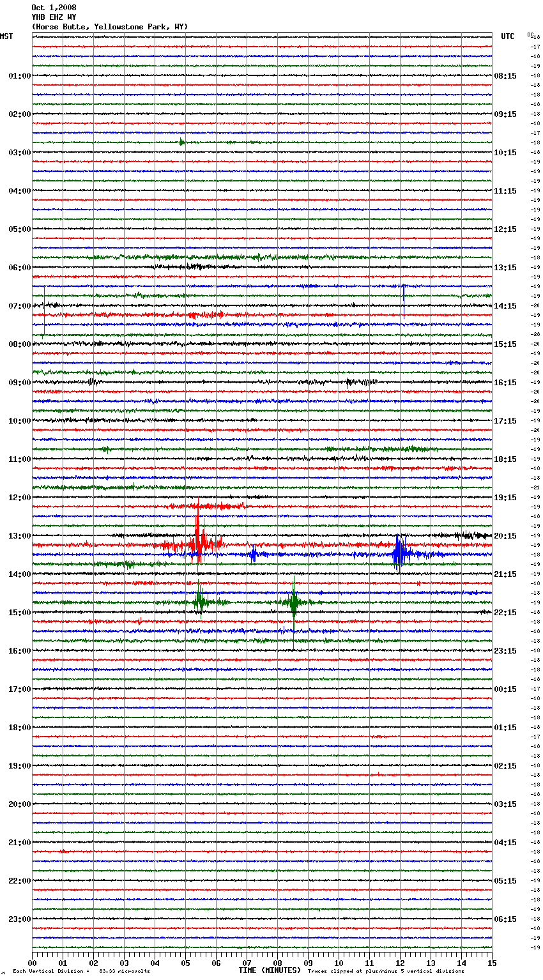Image resolution: width=543 pixels, height=980 pixels.
Task: Select the 12:00 MST row label
Action: 20,498
